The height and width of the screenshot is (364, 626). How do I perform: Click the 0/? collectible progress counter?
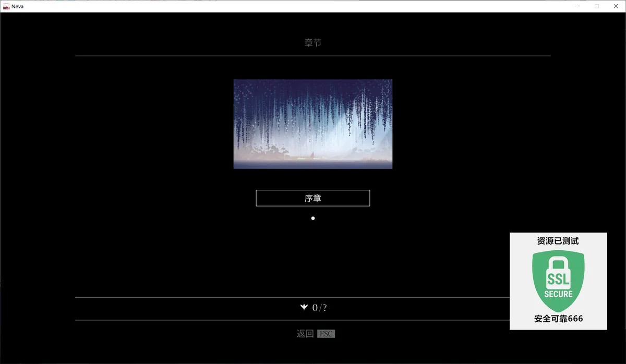(x=319, y=307)
